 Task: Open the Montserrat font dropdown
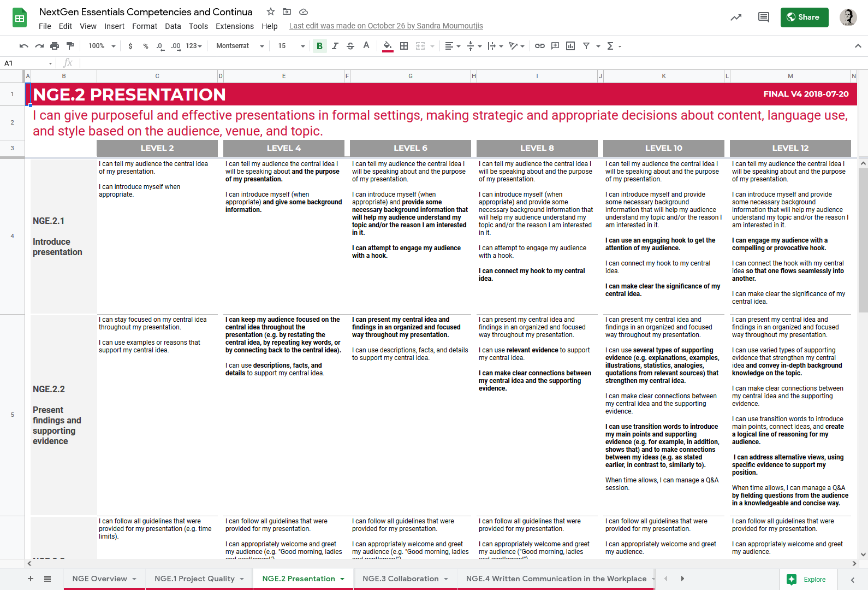click(240, 46)
